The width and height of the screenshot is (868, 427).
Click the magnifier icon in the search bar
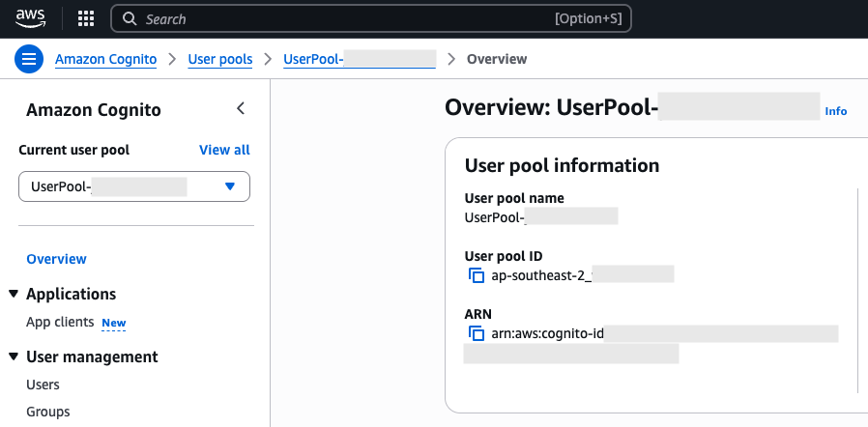pos(130,18)
